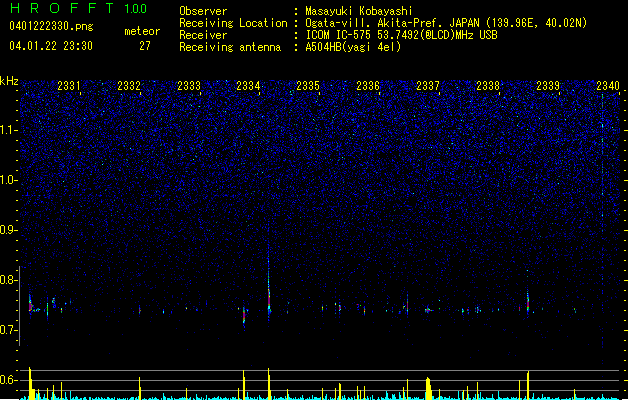Click the 1.0 kHz frequency label
The width and height of the screenshot is (629, 400).
9,180
